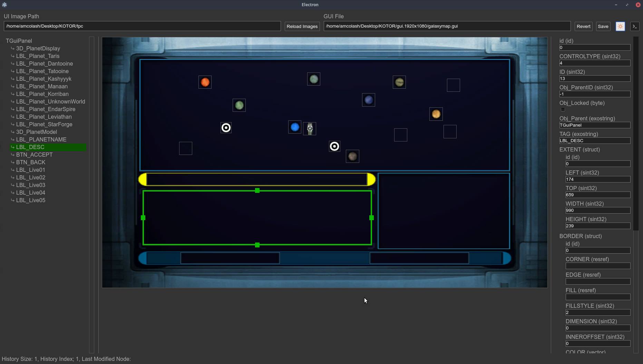
Task: Click the GUI File path field
Action: 447,26
